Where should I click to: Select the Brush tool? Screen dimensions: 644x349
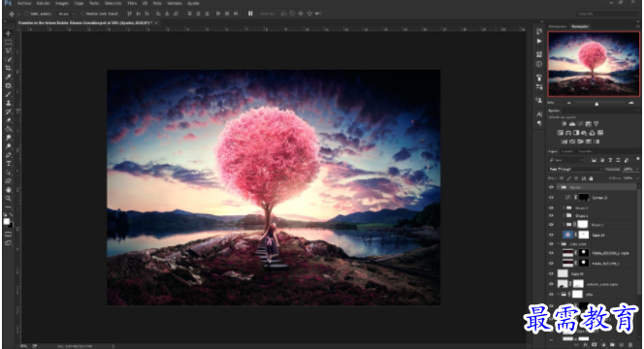[8, 94]
